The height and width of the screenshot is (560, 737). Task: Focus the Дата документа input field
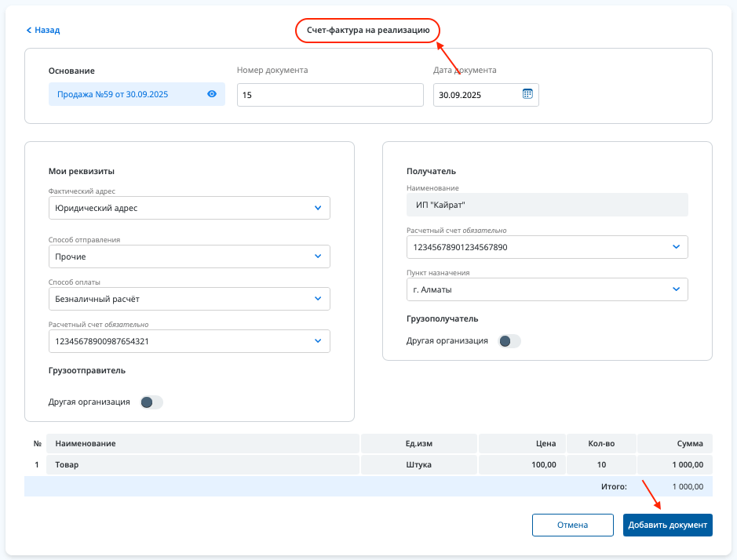[x=475, y=95]
